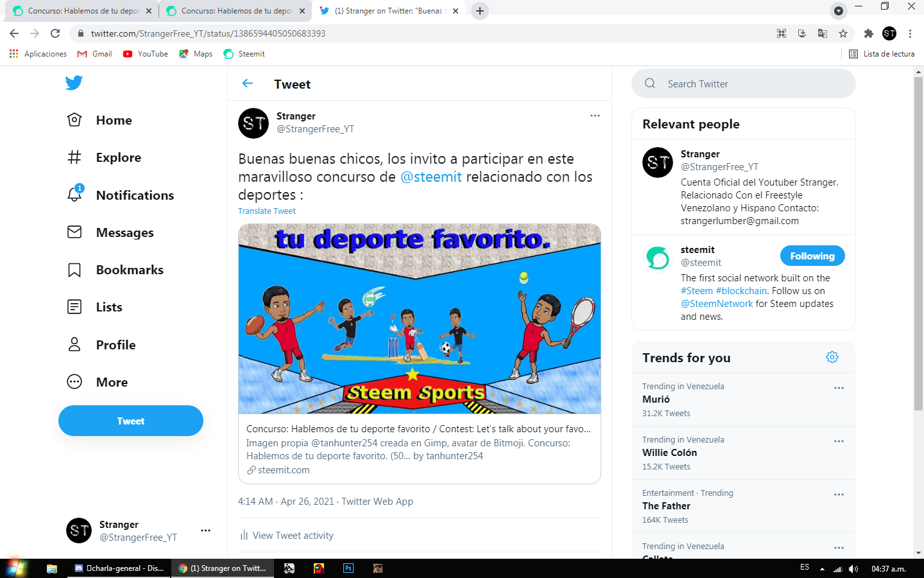The width and height of the screenshot is (924, 578).
Task: Open a new browser tab
Action: (479, 11)
